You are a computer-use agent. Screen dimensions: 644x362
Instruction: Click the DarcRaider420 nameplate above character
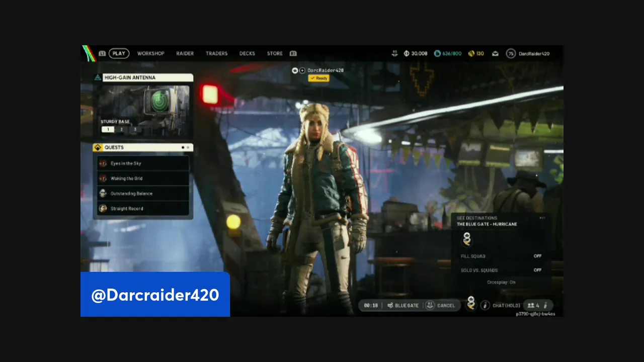[x=326, y=70]
